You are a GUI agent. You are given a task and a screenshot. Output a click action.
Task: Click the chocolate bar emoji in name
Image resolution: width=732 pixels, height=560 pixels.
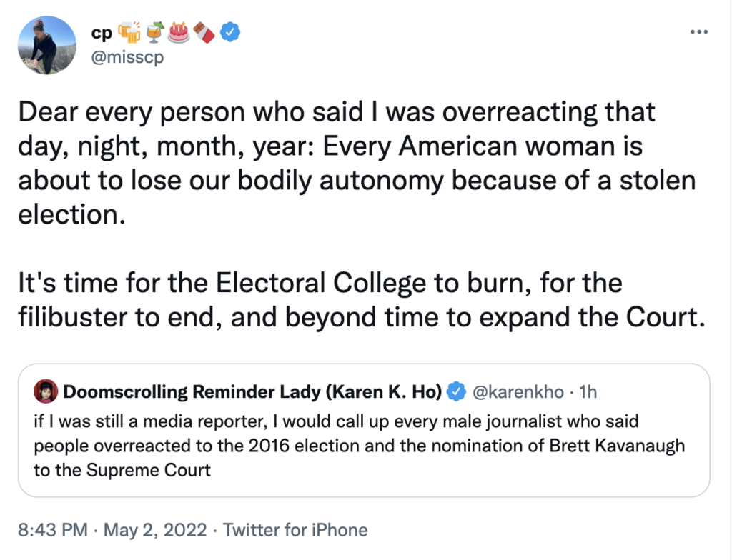[204, 32]
